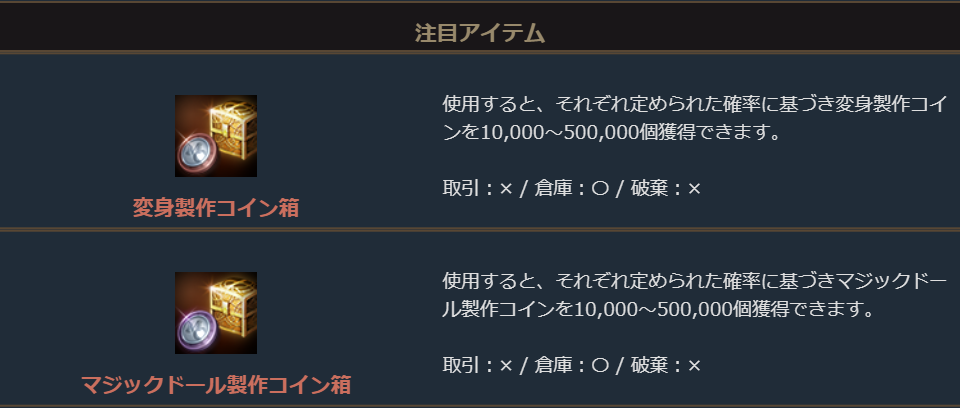Click silver coin on 変身製作コイン箱 icon
This screenshot has height=408, width=960.
tap(194, 153)
